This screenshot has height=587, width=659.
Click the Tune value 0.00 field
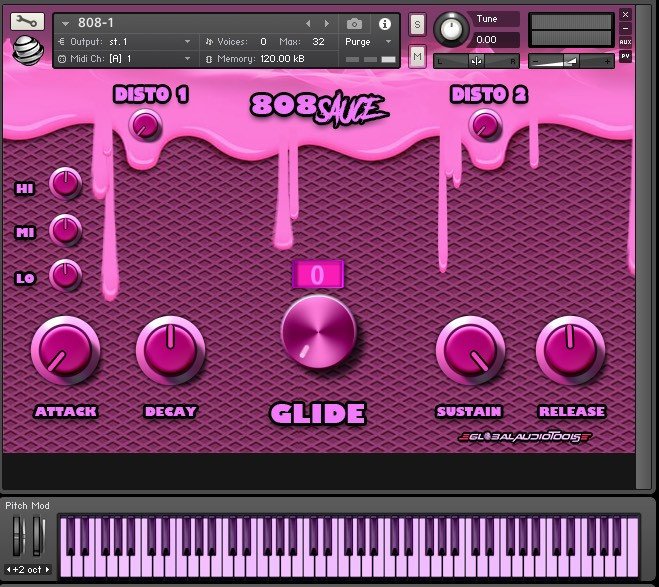(494, 40)
